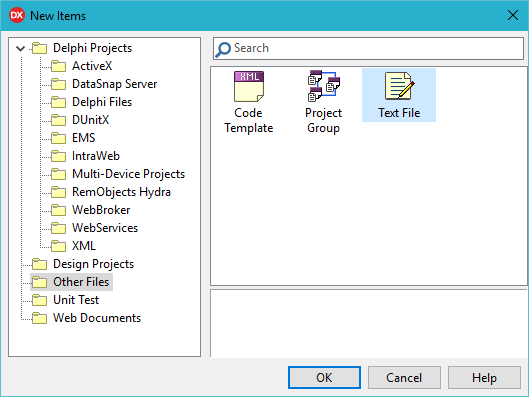Select the Design Projects category

(93, 264)
